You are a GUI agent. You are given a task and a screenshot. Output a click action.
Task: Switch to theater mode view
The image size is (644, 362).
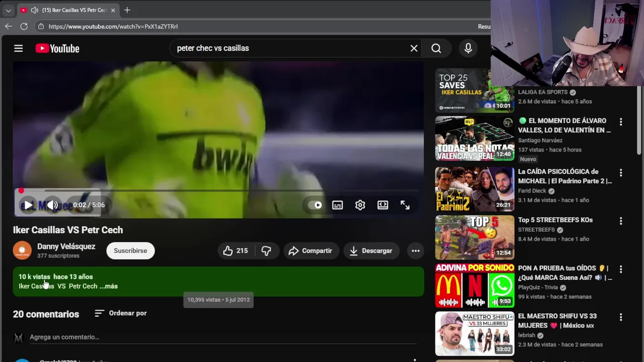click(x=383, y=205)
